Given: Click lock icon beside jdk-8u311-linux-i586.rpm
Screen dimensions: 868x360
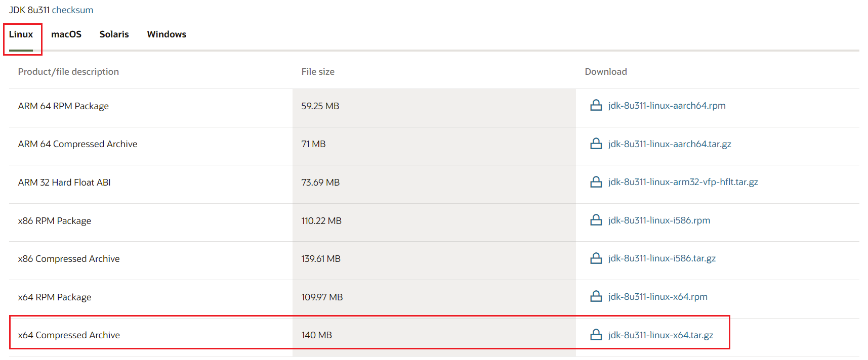Looking at the screenshot, I should pyautogui.click(x=596, y=220).
